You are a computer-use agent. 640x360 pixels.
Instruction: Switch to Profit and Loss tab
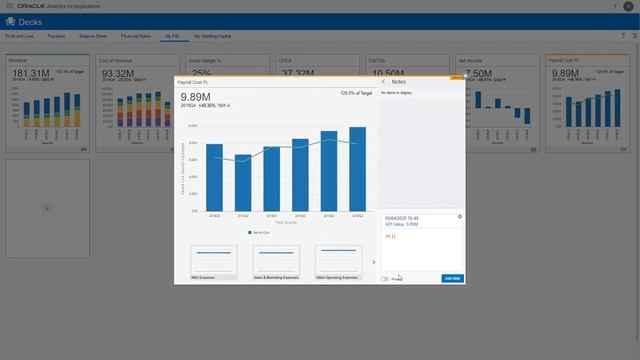point(20,36)
